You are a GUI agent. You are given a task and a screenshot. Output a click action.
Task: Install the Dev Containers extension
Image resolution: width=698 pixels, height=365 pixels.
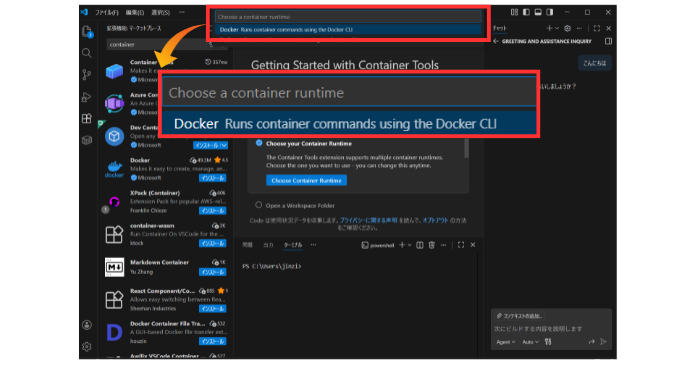[x=206, y=146]
